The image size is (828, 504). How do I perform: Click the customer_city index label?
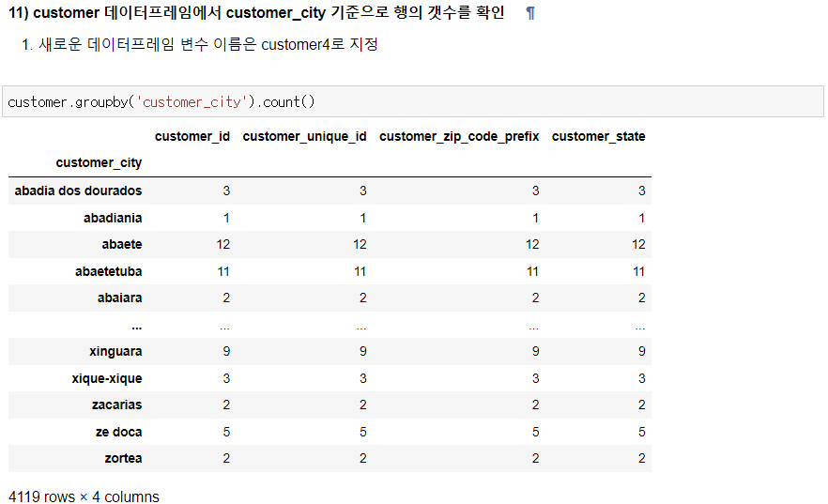pyautogui.click(x=99, y=163)
